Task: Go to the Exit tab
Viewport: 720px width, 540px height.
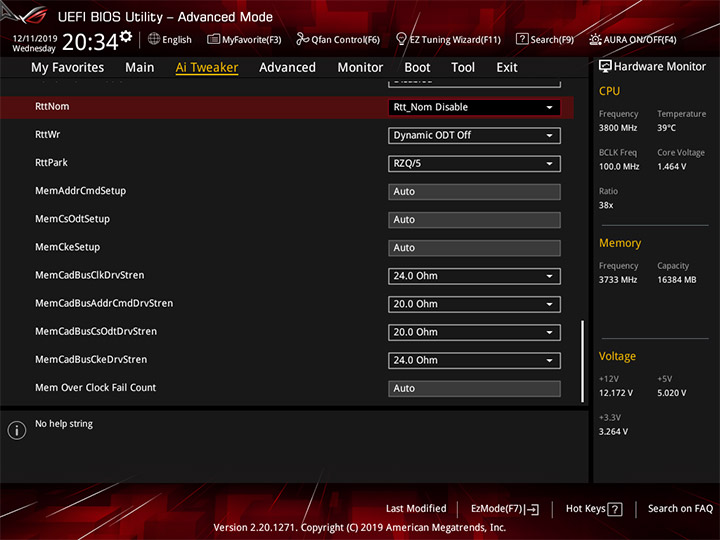Action: tap(507, 68)
